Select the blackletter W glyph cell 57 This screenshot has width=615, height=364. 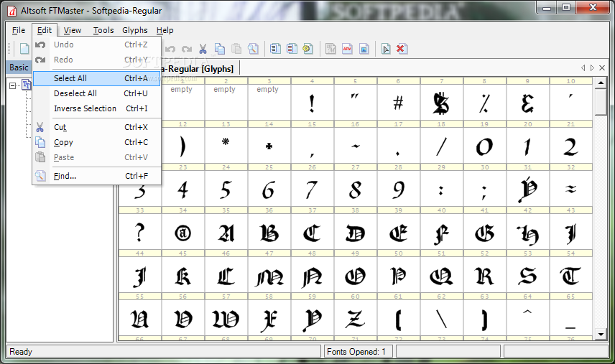click(x=226, y=318)
